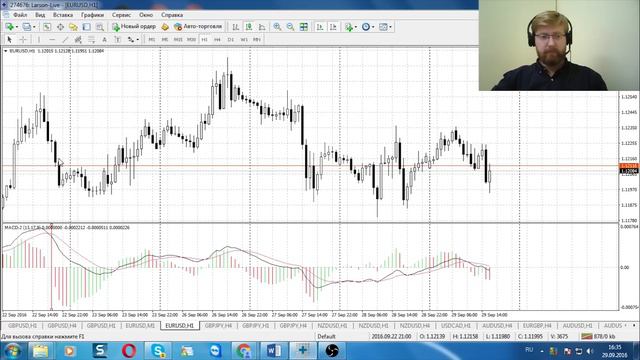Open the Periods clock icon

[366, 27]
